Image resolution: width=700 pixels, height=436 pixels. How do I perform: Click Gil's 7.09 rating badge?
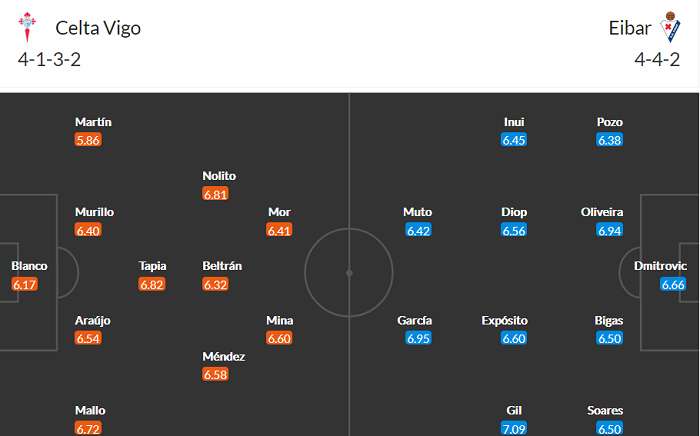[513, 429]
